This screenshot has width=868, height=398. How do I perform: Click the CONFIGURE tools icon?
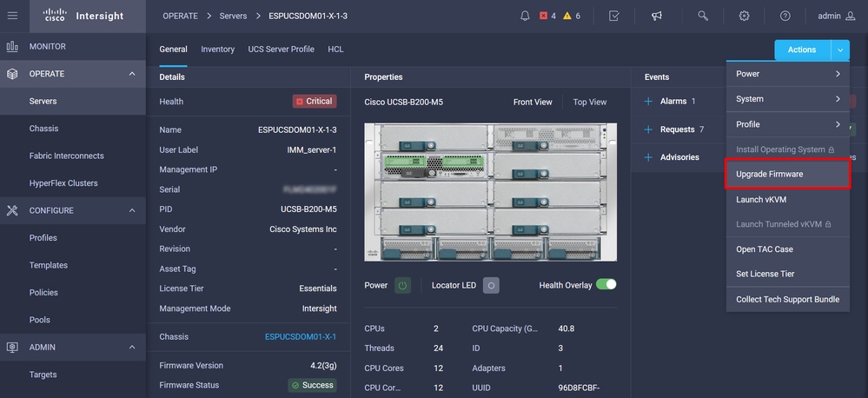(12, 210)
